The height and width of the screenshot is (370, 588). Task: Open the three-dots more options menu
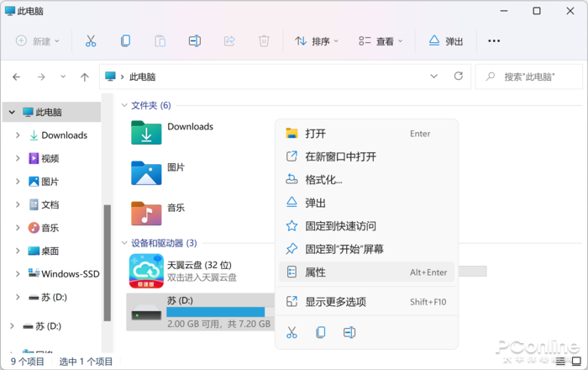(494, 41)
